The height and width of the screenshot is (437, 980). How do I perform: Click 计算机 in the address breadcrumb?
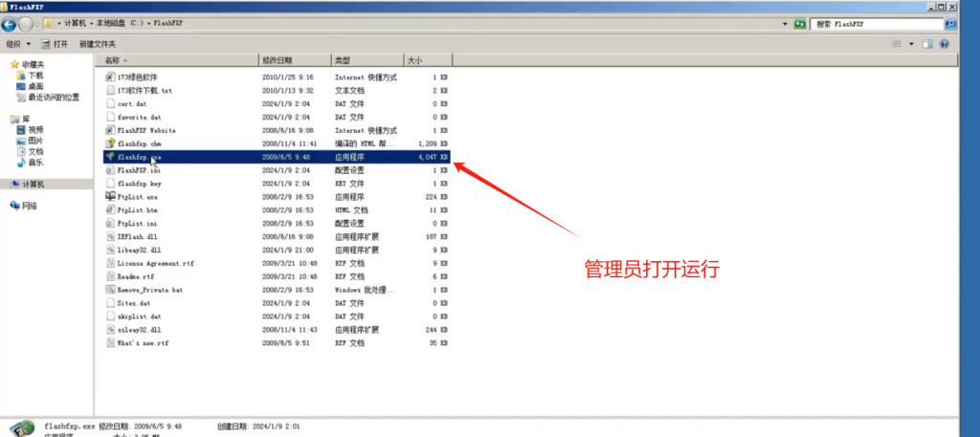pyautogui.click(x=77, y=23)
